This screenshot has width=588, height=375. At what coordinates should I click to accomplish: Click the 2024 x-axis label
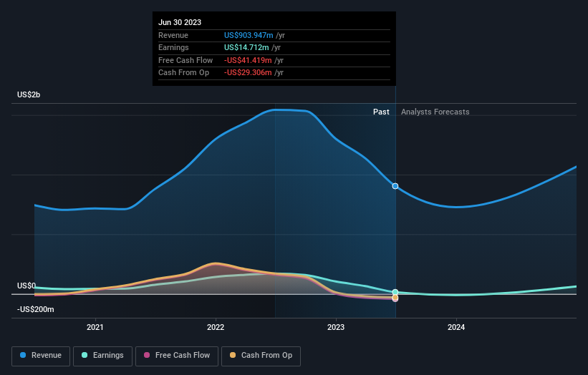pyautogui.click(x=456, y=328)
